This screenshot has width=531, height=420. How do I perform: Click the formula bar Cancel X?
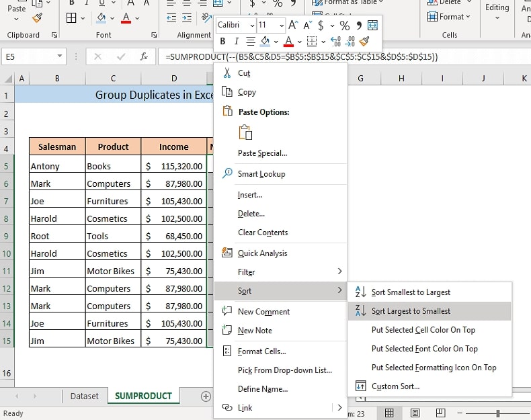click(98, 56)
